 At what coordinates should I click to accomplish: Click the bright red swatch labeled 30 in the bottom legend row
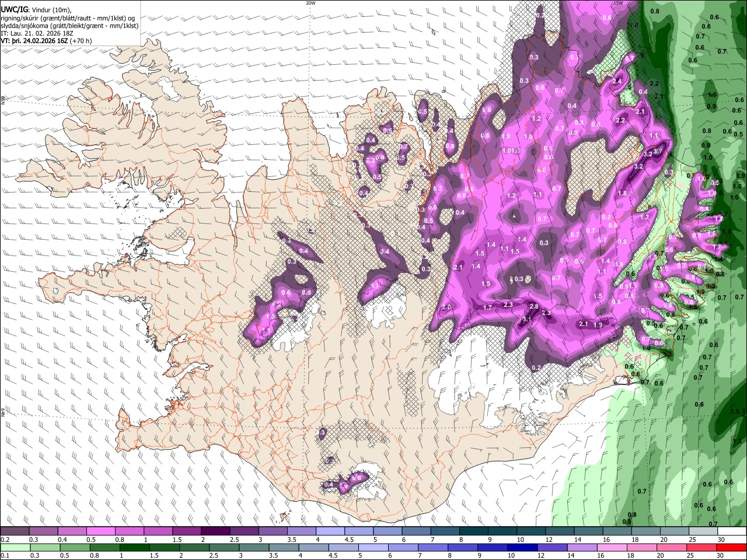point(732,548)
